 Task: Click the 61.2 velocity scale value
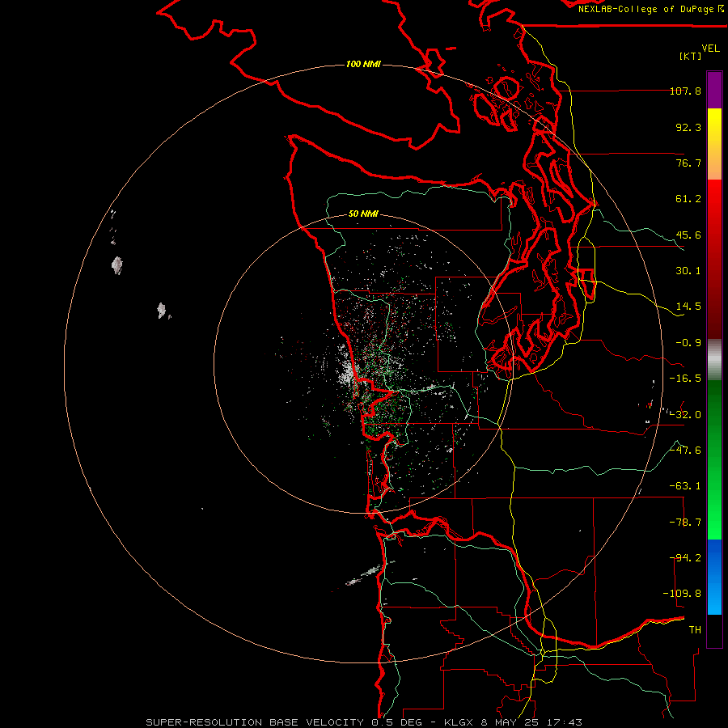pyautogui.click(x=688, y=199)
